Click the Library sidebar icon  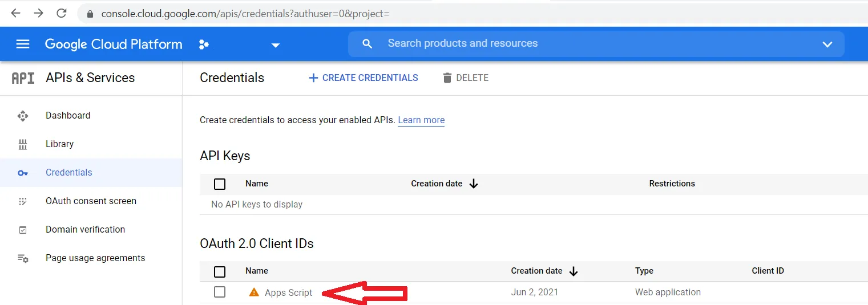[23, 144]
